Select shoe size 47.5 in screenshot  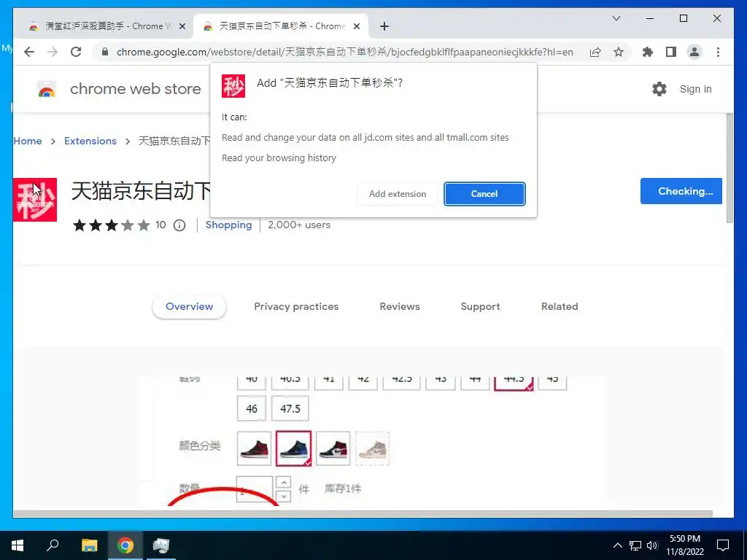290,408
